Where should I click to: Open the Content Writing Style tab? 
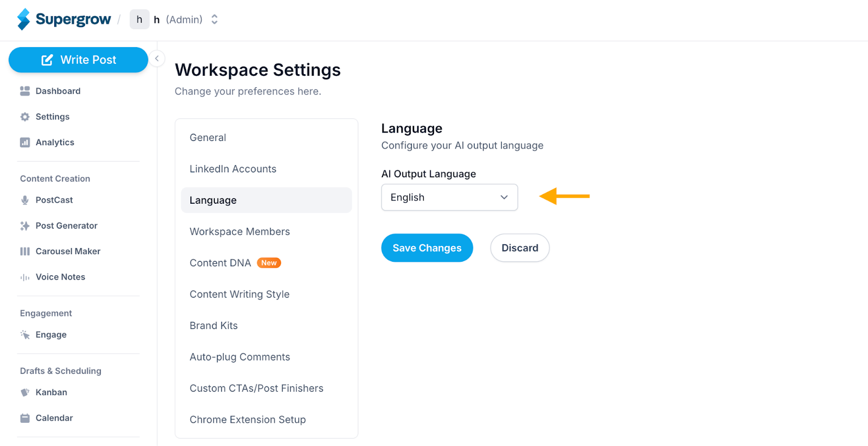(266, 294)
